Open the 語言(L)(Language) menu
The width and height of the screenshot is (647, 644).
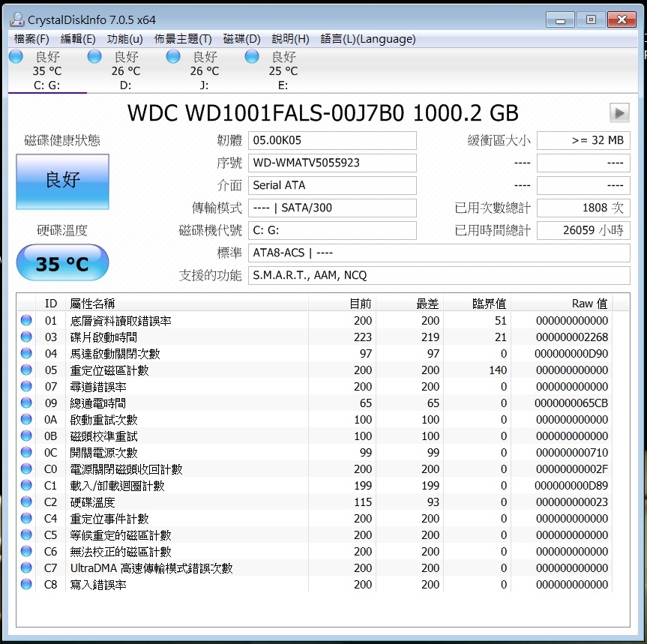click(367, 39)
